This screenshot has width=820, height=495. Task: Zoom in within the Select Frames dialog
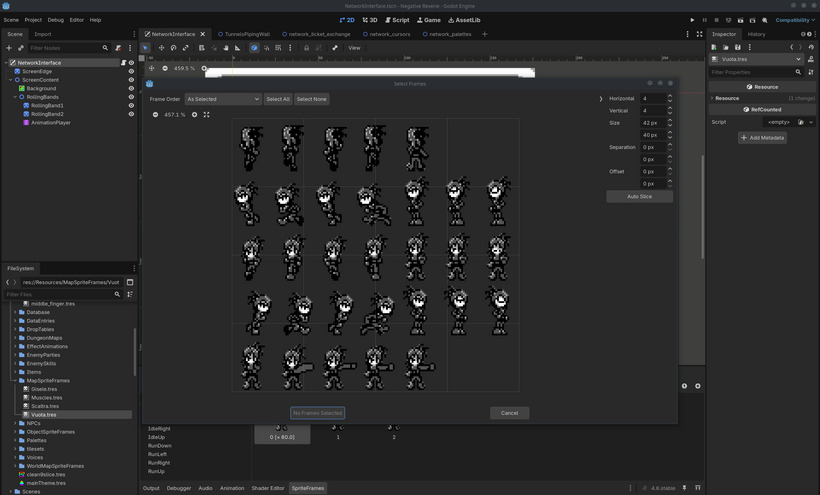(x=195, y=114)
